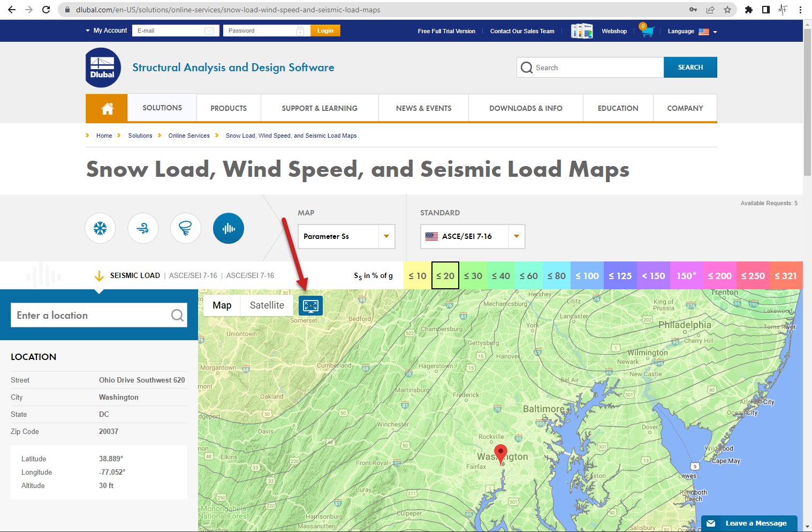The height and width of the screenshot is (532, 812).
Task: Open the Online Services breadcrumb link
Action: [188, 136]
